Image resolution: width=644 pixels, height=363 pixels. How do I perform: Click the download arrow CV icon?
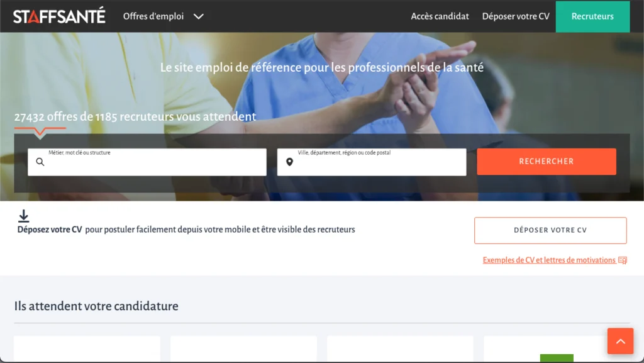point(23,216)
